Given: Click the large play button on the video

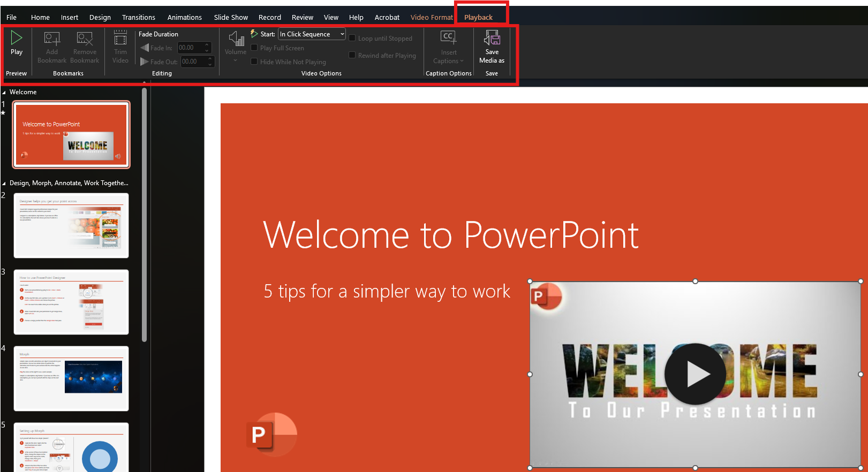Looking at the screenshot, I should 695,374.
